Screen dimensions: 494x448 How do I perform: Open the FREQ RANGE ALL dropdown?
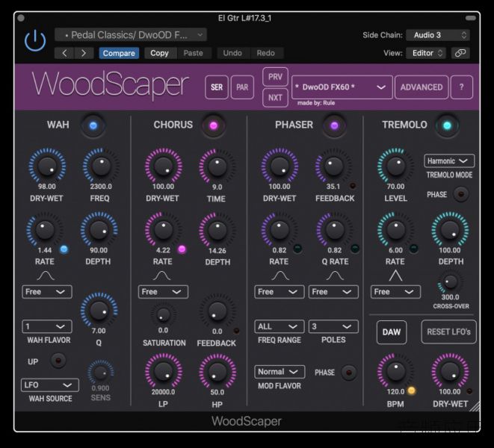pos(280,326)
